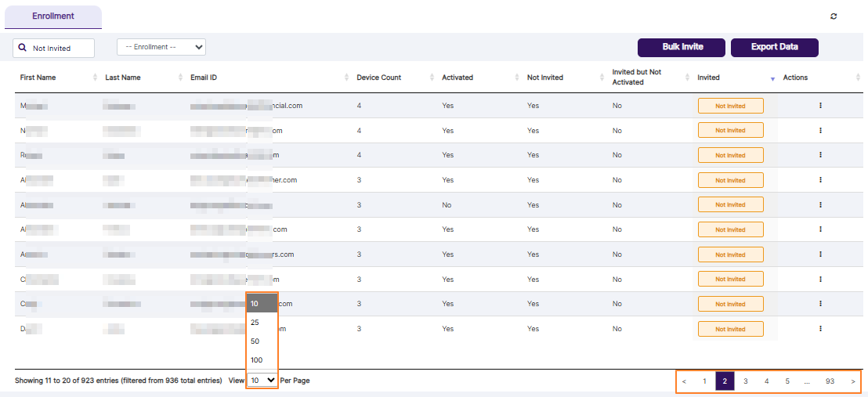
Task: Go to the previous page using the left arrow
Action: pyautogui.click(x=684, y=381)
